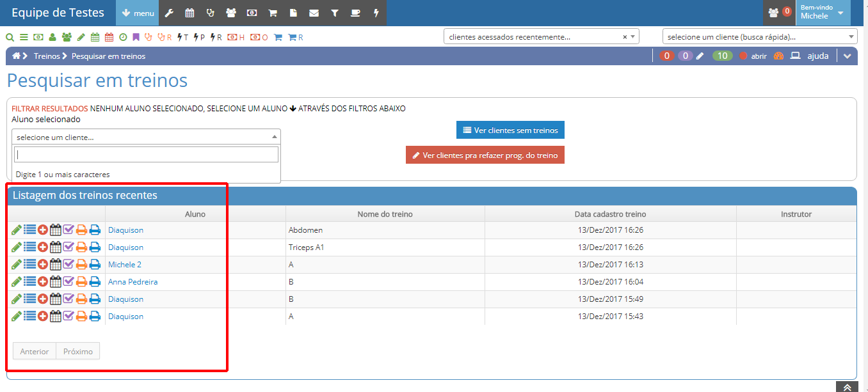
Task: Open the Anna Pedreira student link
Action: [133, 282]
